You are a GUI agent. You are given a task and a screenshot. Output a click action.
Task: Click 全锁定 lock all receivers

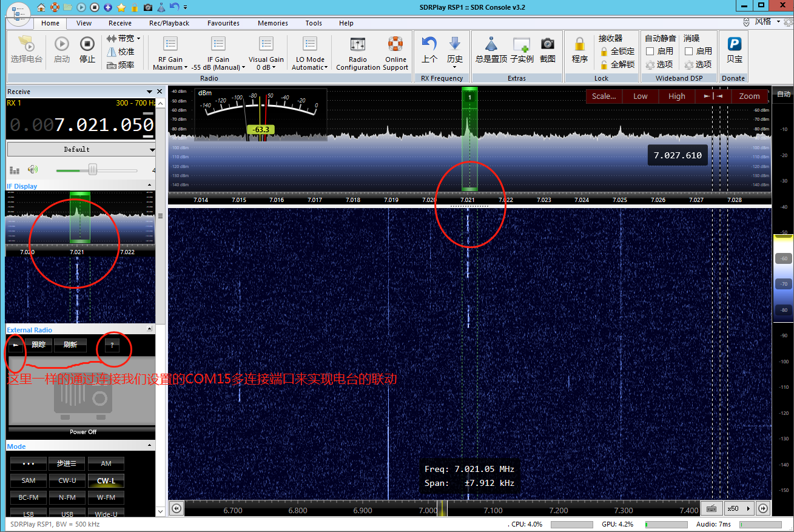click(x=617, y=52)
